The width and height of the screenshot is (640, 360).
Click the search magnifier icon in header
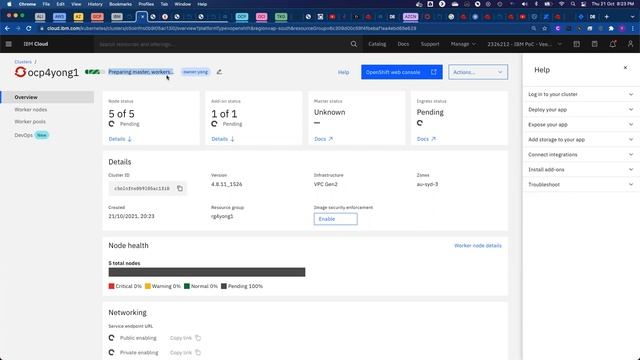pyautogui.click(x=354, y=44)
